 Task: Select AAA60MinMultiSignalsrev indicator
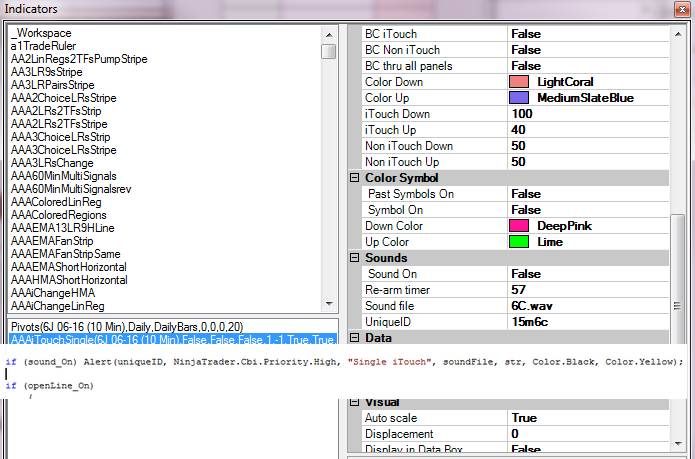(x=71, y=189)
